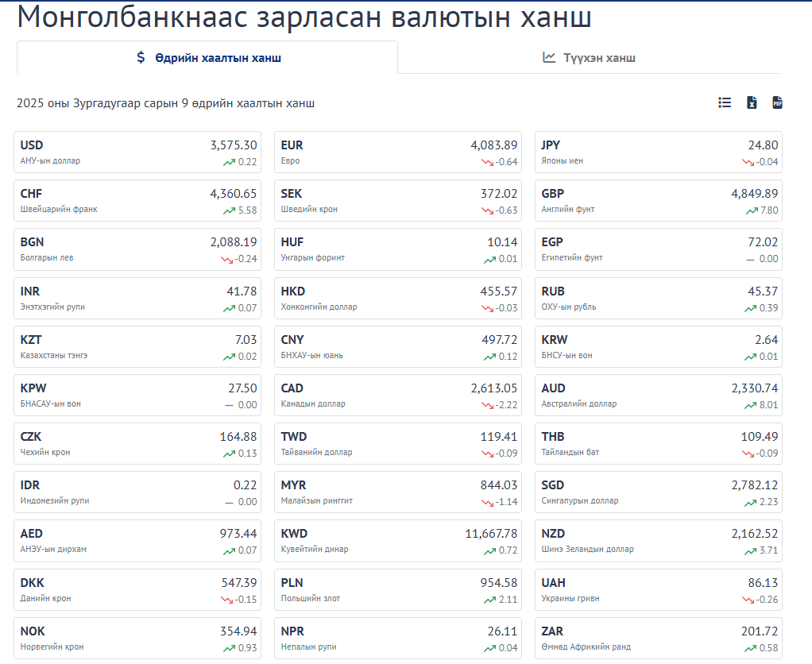Click the Өмнөд Африкийн ранд label
812x664 pixels.
(x=586, y=647)
